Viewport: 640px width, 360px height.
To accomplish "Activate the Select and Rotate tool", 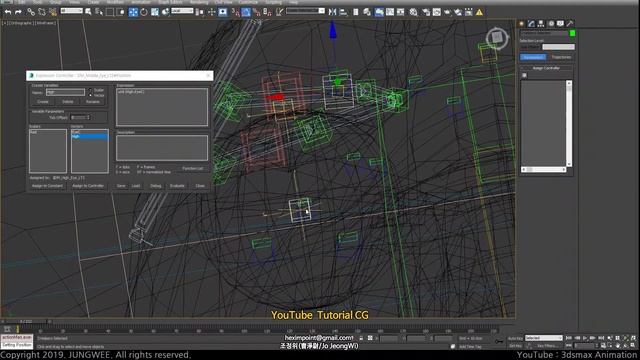I will tap(144, 12).
